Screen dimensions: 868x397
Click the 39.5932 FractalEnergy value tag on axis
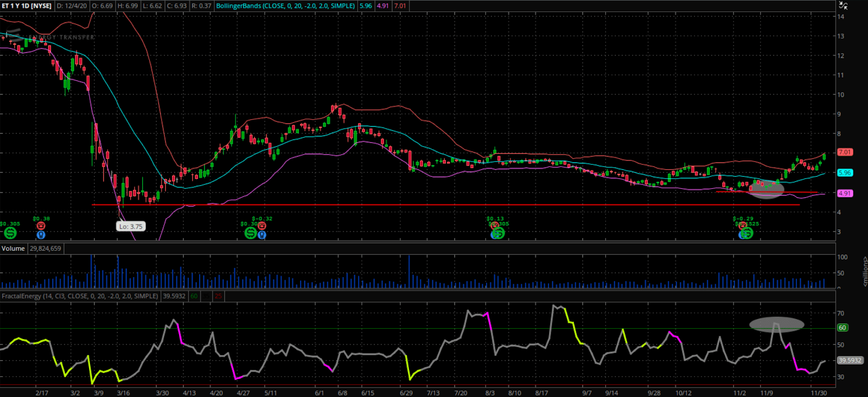[850, 360]
